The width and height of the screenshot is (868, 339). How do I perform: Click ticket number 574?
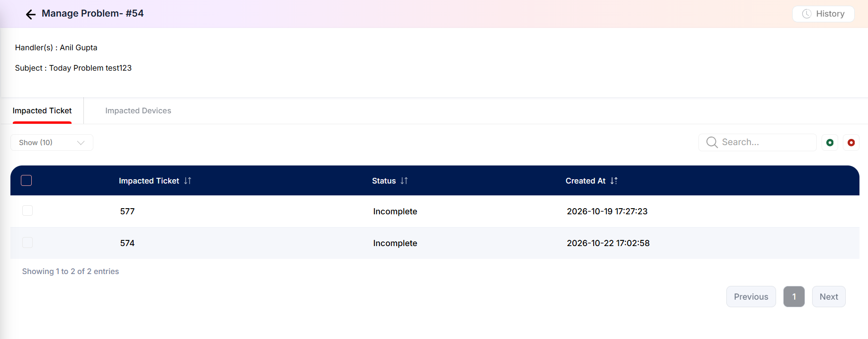pos(127,243)
